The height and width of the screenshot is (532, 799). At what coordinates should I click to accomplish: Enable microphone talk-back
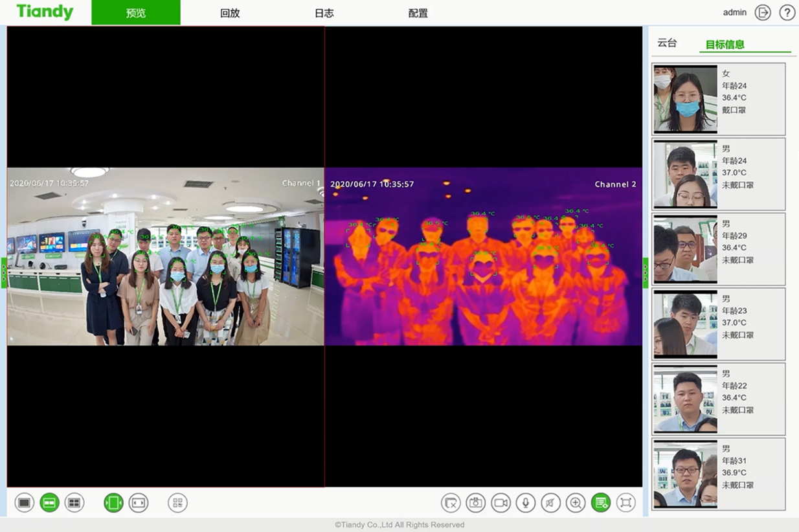pyautogui.click(x=526, y=503)
